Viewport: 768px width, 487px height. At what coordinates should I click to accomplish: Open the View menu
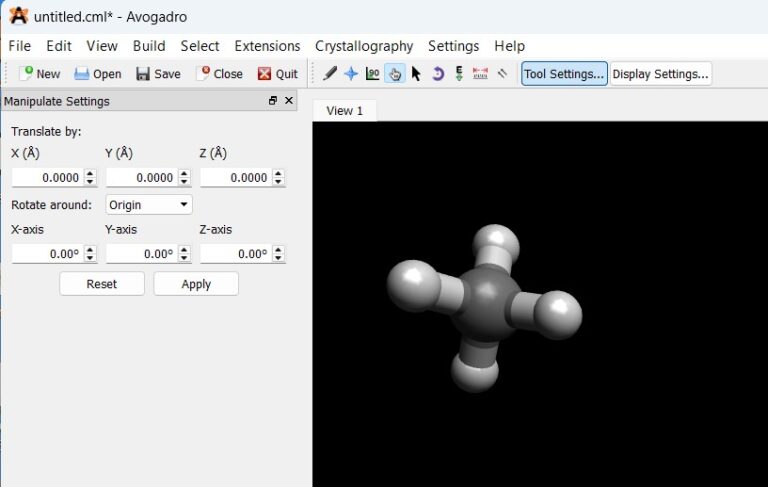point(102,46)
